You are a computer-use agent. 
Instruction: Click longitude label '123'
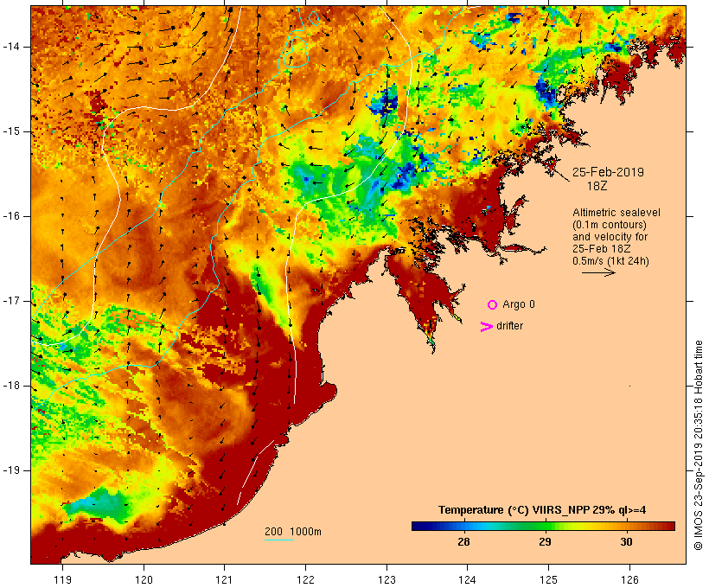(x=386, y=579)
